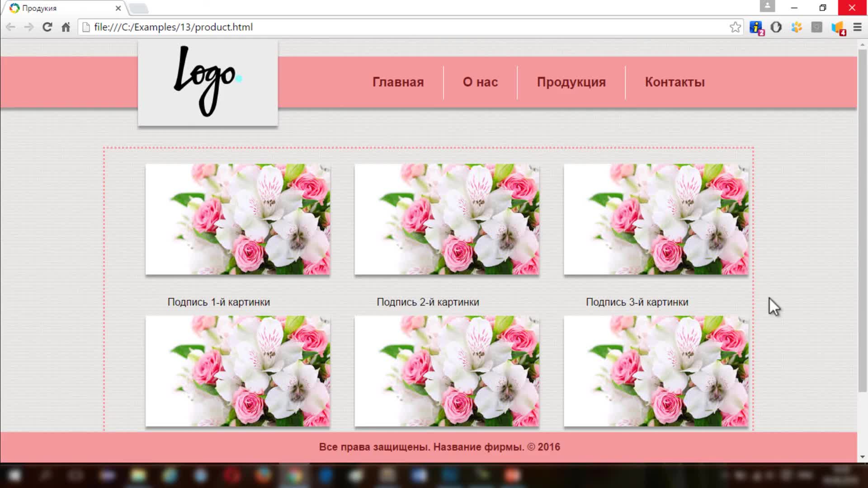The width and height of the screenshot is (868, 488).
Task: Click the flower image above 'Подпись 2-й картинки'
Action: click(x=447, y=219)
